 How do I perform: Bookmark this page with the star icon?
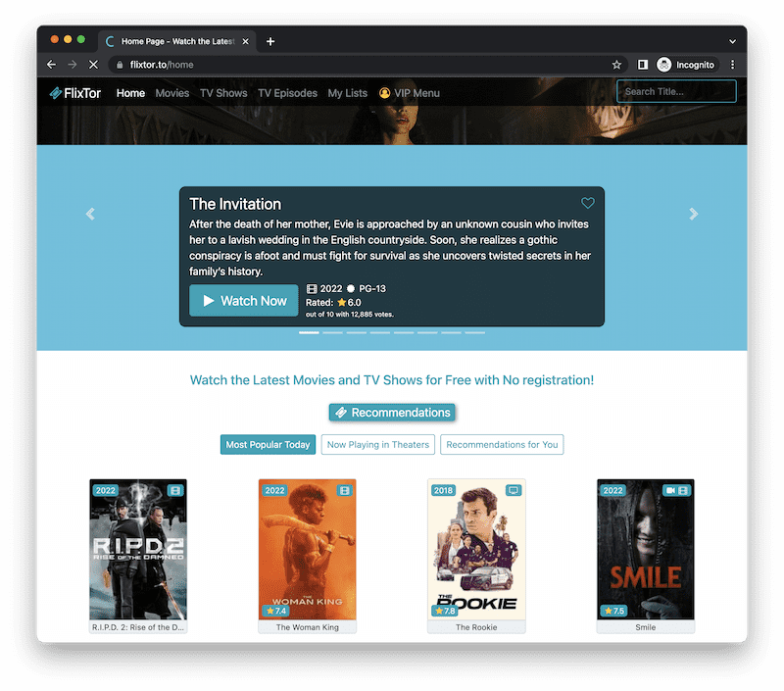pos(616,65)
